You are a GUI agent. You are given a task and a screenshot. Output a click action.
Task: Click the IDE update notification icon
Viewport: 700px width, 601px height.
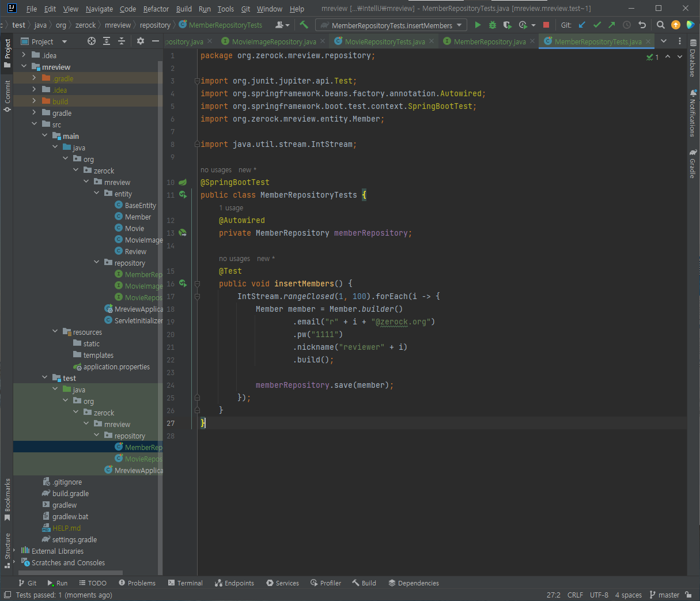[x=676, y=25]
